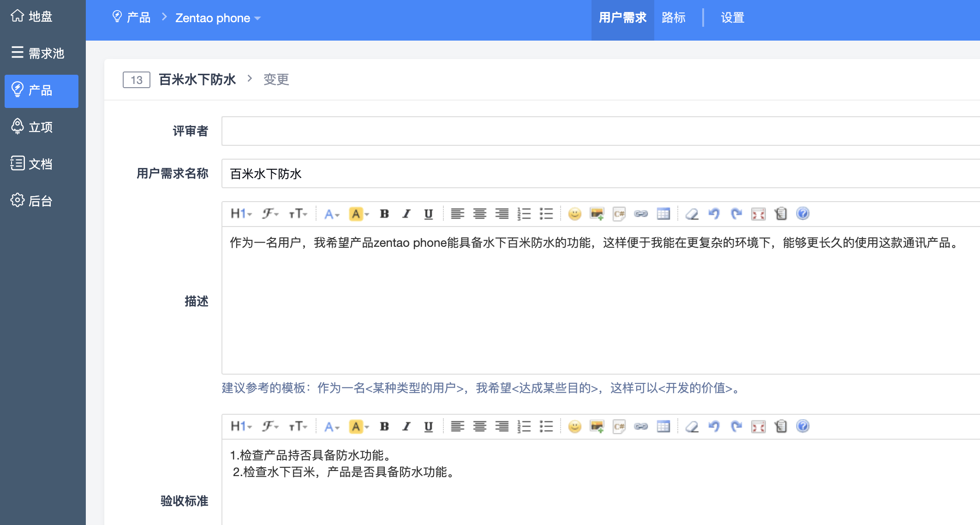980x525 pixels.
Task: Click the 评审者 reviewer input field
Action: (600, 131)
